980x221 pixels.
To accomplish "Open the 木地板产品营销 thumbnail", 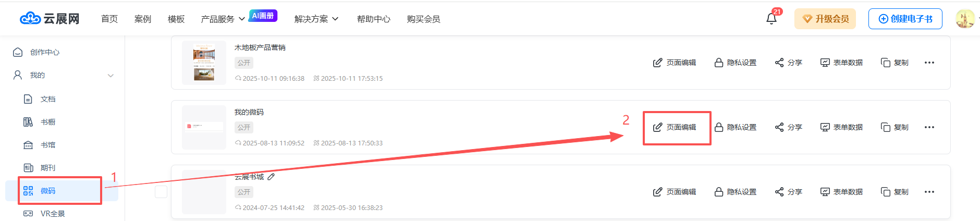I will tap(204, 63).
